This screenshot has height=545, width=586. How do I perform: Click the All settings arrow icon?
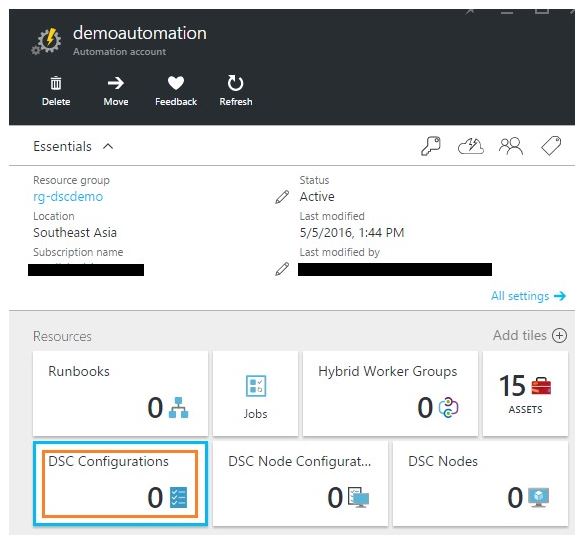tap(560, 296)
